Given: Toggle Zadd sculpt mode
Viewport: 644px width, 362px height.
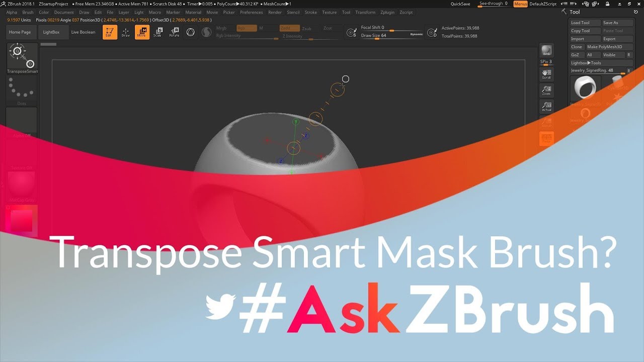Looking at the screenshot, I should coord(290,28).
